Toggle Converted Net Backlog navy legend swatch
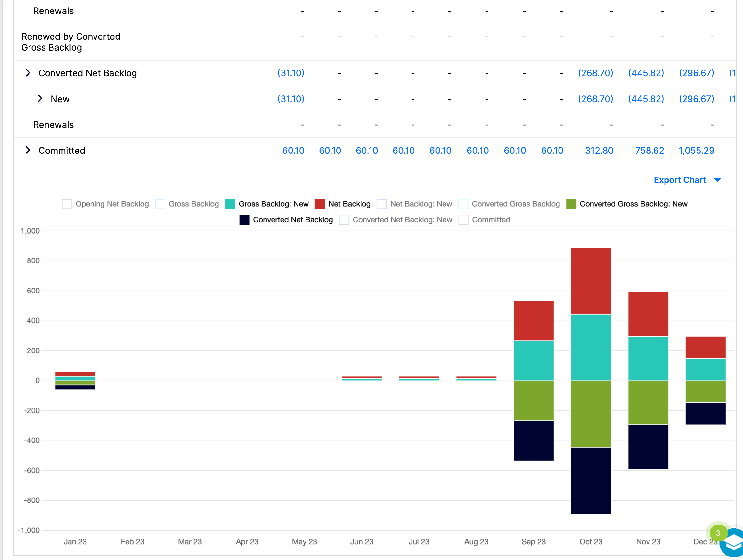This screenshot has height=560, width=743. 245,220
